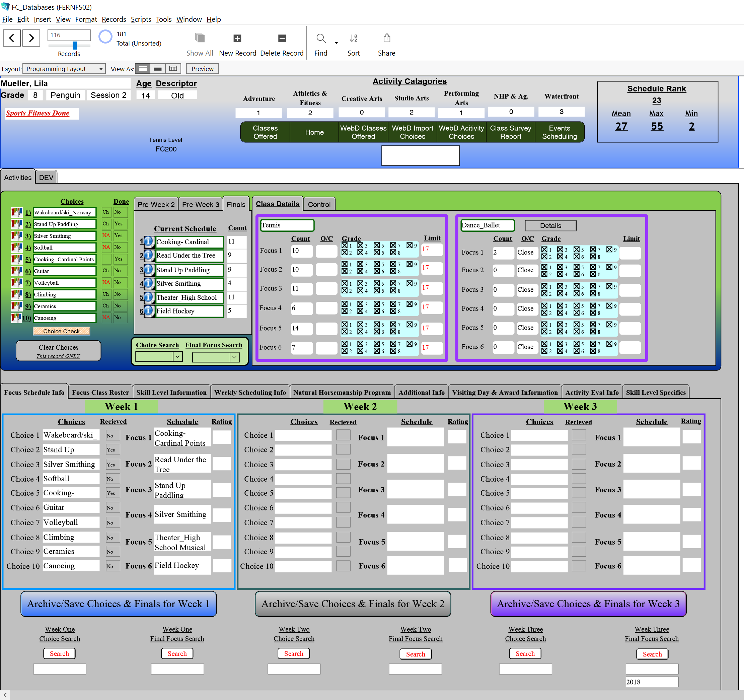Open the Layout dropdown menu
The width and height of the screenshot is (744, 700).
pos(64,69)
